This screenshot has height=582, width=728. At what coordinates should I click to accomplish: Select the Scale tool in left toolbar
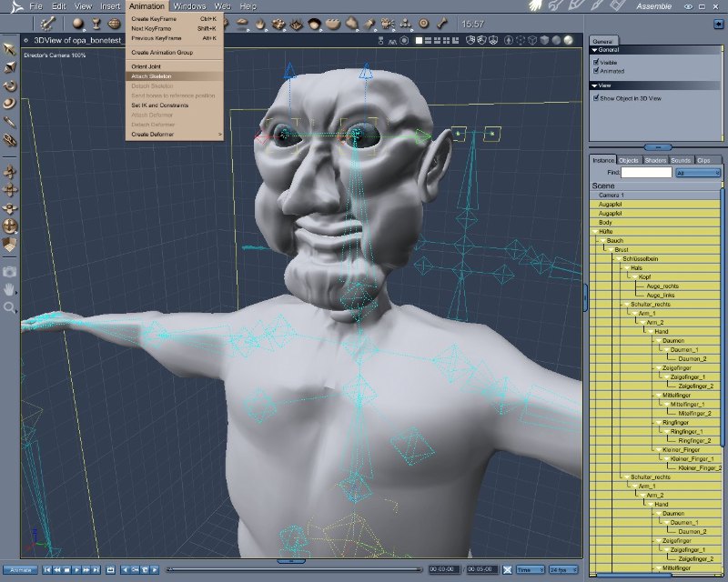pos(9,68)
